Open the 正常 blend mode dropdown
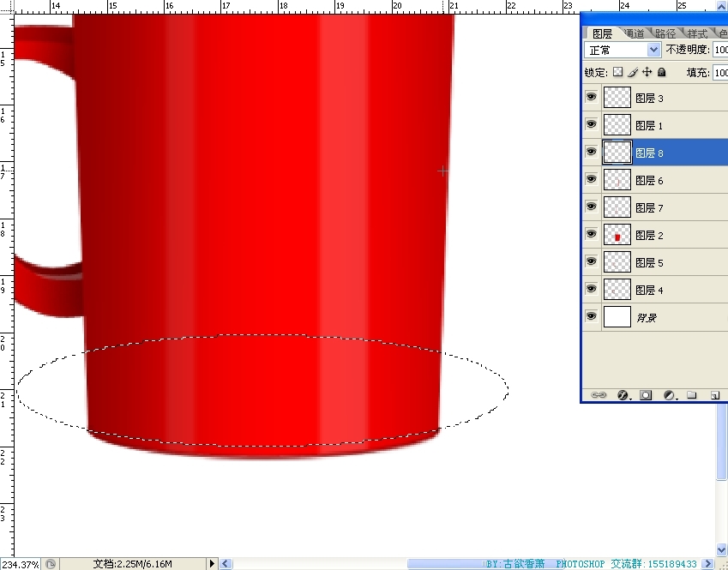This screenshot has height=570, width=728. [x=623, y=51]
